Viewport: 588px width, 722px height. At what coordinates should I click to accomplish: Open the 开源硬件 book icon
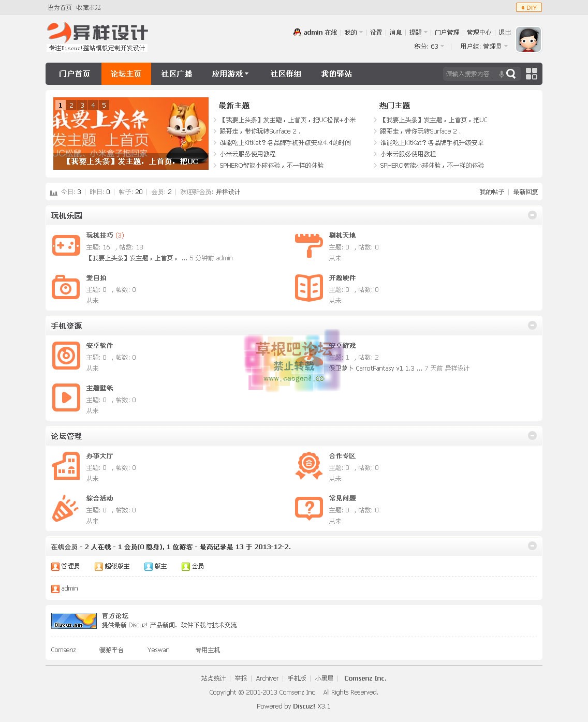point(308,288)
